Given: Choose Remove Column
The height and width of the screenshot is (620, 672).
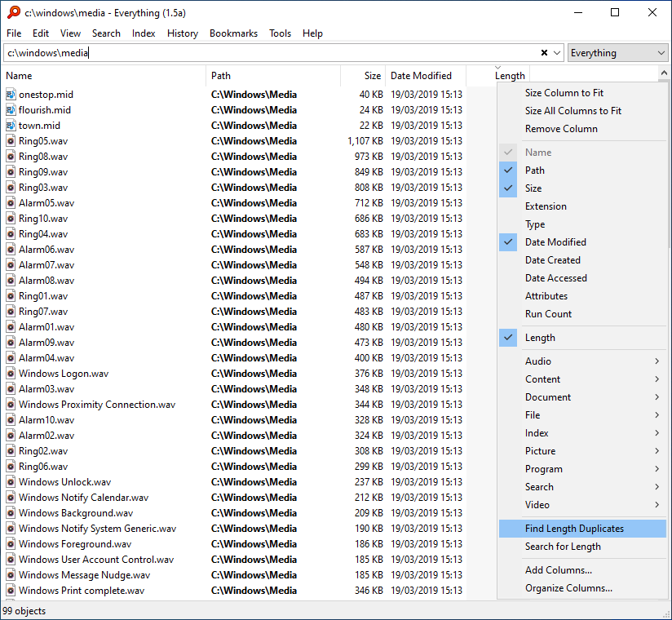Looking at the screenshot, I should coord(582,129).
